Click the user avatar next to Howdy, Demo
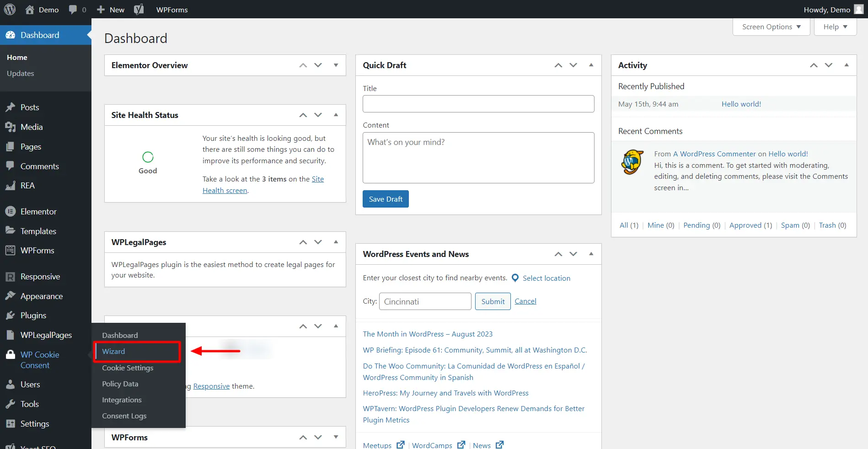 pos(858,10)
